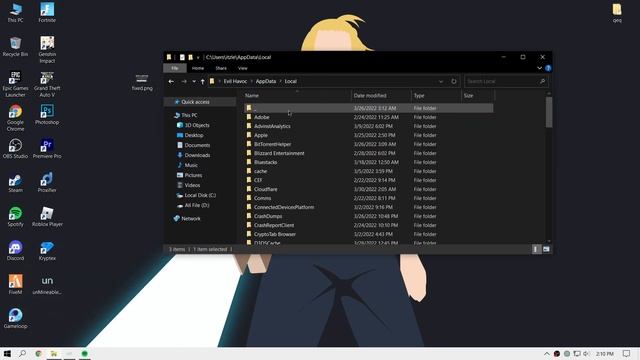The height and width of the screenshot is (360, 640).
Task: Launch Grand Theft Auto V shortcut
Action: pos(47,84)
